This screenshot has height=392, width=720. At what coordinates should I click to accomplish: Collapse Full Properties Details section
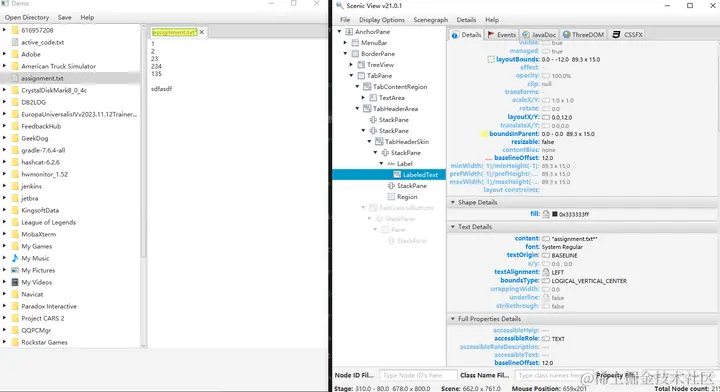453,319
